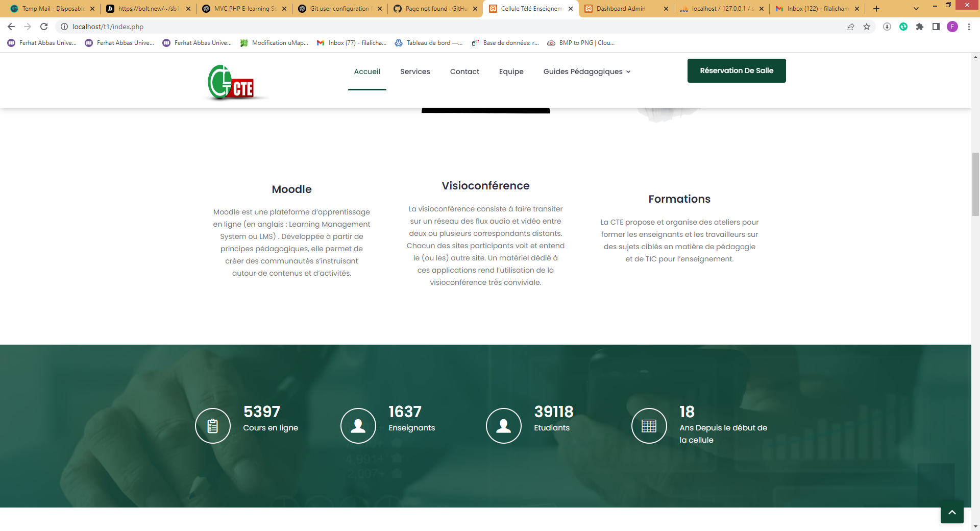Close the bolt.new tab
The height and width of the screenshot is (531, 980).
point(188,9)
